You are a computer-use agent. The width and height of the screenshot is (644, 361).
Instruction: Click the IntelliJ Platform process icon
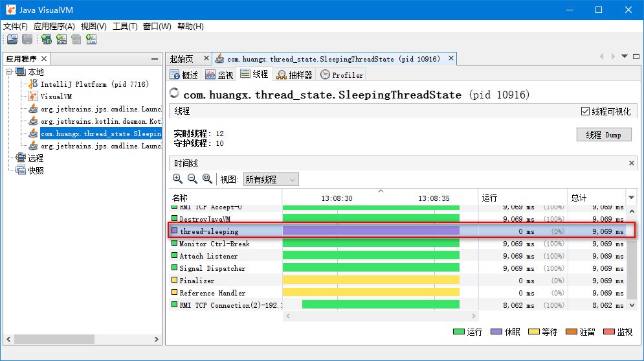tap(33, 84)
